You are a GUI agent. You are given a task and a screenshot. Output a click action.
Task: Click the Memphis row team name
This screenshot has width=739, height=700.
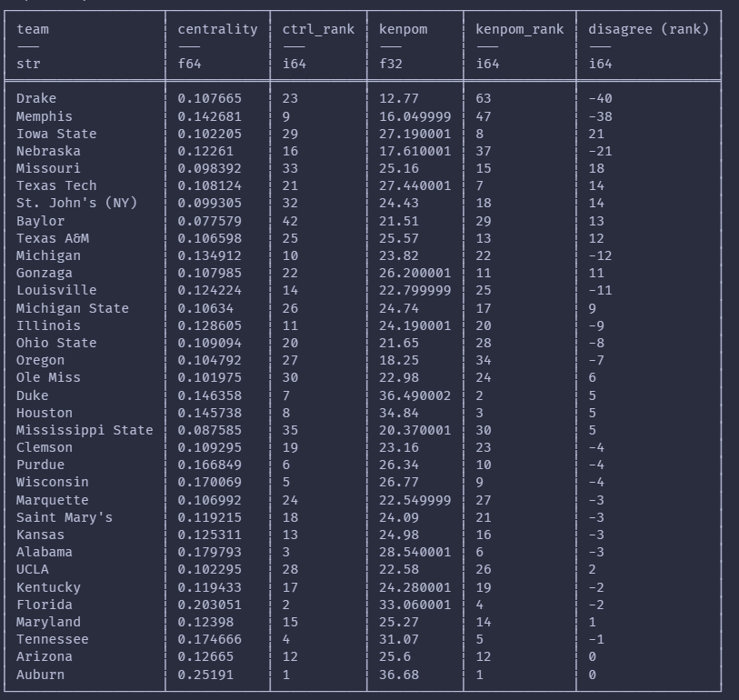44,116
